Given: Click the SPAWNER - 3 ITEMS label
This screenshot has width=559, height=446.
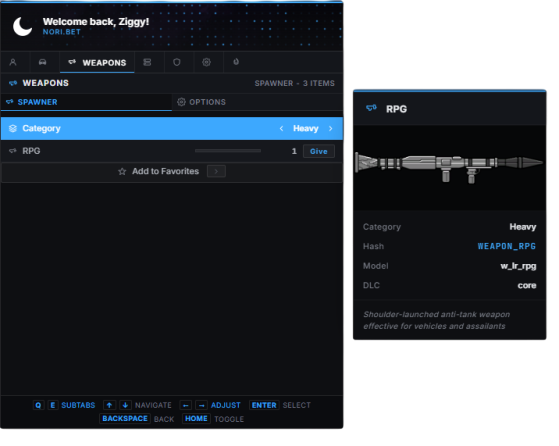Looking at the screenshot, I should pos(294,83).
